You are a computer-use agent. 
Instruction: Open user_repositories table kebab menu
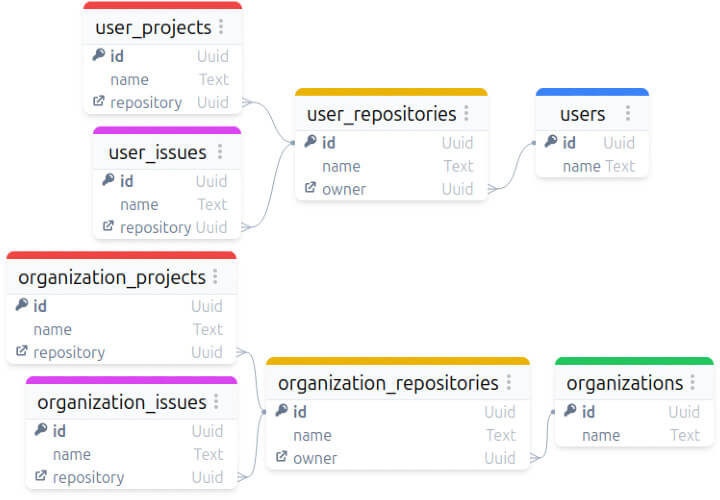coord(466,114)
